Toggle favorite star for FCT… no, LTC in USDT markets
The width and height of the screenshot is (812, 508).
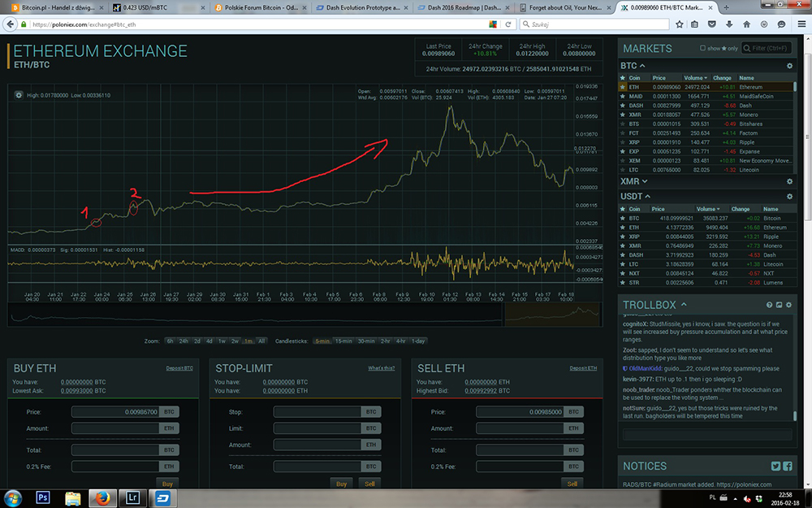coord(623,264)
